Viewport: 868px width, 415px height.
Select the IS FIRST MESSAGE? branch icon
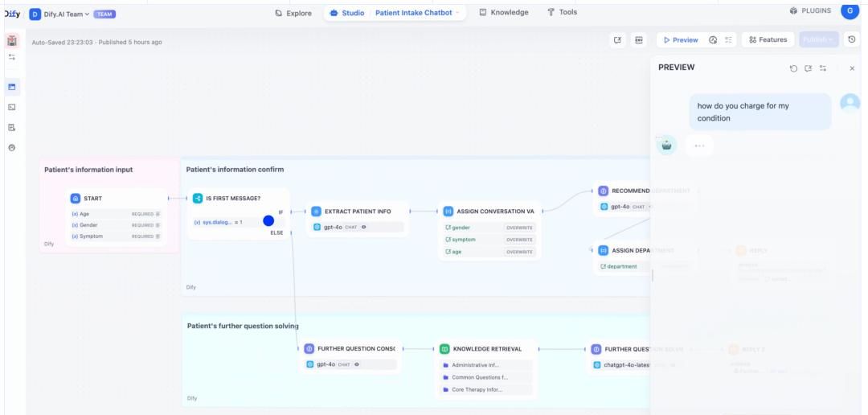(198, 198)
